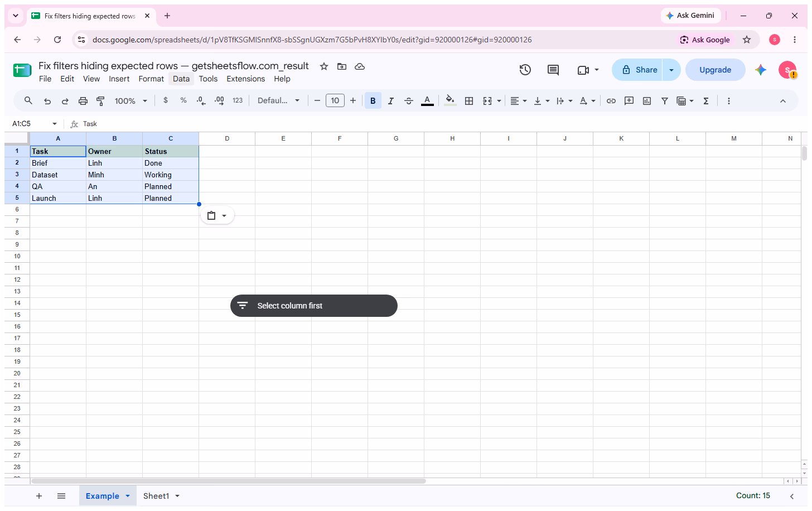Image resolution: width=812 pixels, height=511 pixels.
Task: Open the text color picker
Action: point(427,101)
